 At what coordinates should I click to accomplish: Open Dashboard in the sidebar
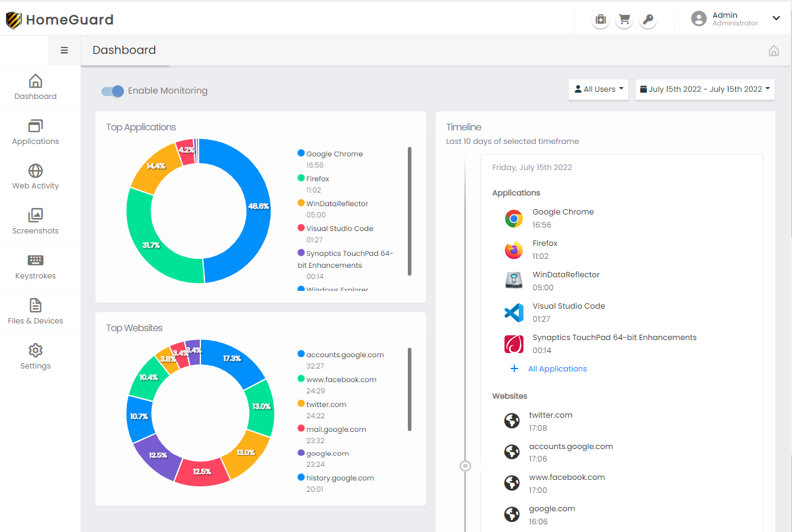point(36,87)
